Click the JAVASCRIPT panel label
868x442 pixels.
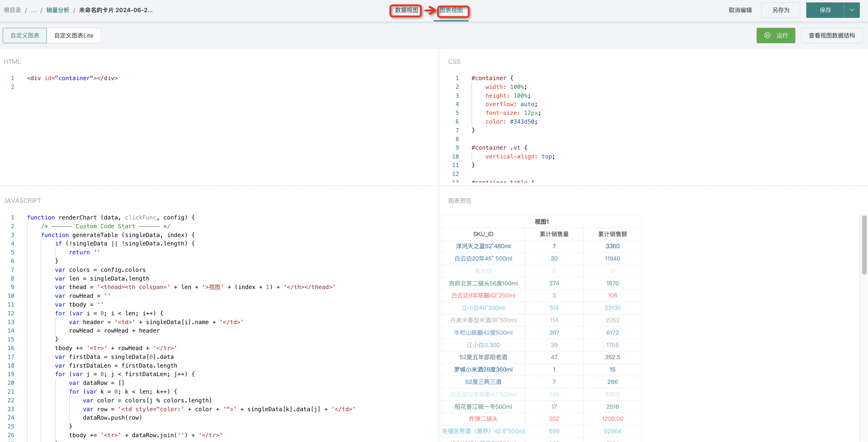coord(22,201)
